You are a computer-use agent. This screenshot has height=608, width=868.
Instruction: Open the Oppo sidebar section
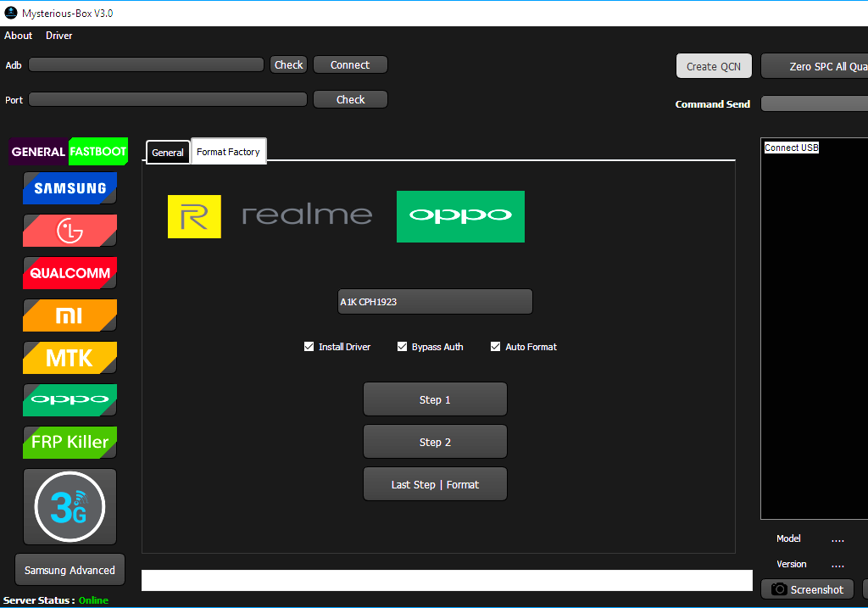70,399
